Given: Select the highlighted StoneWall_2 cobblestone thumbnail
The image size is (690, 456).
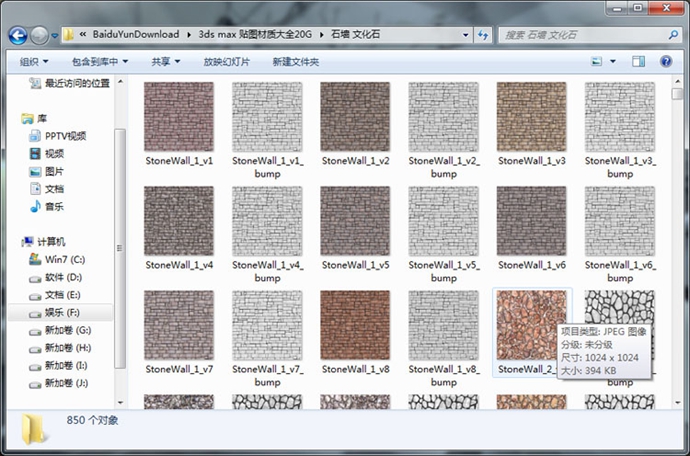Looking at the screenshot, I should 532,325.
